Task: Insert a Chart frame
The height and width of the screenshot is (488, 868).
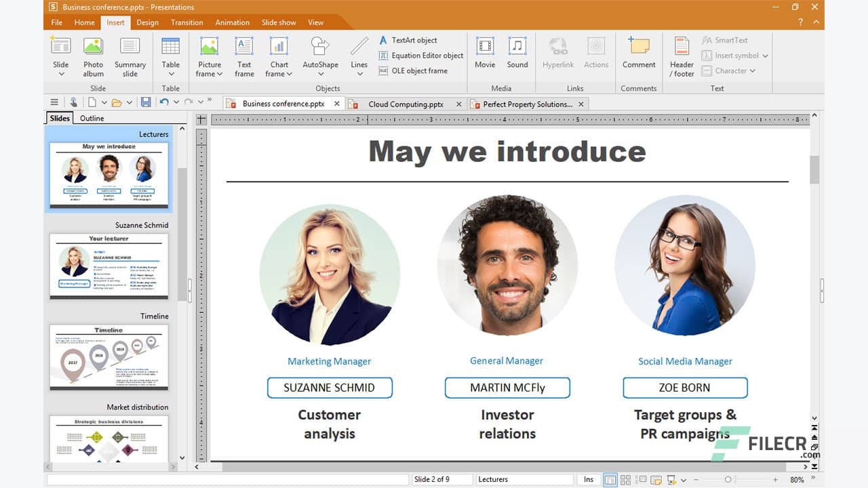Action: (x=278, y=56)
